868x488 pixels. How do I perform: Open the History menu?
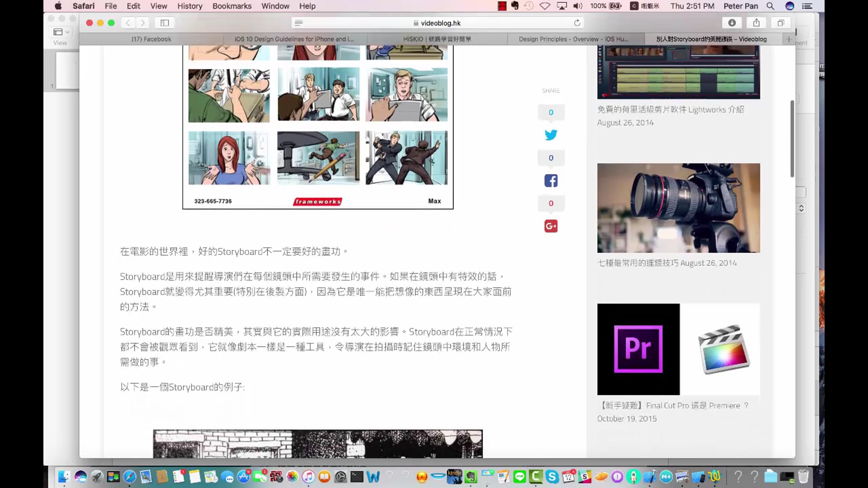coord(189,6)
